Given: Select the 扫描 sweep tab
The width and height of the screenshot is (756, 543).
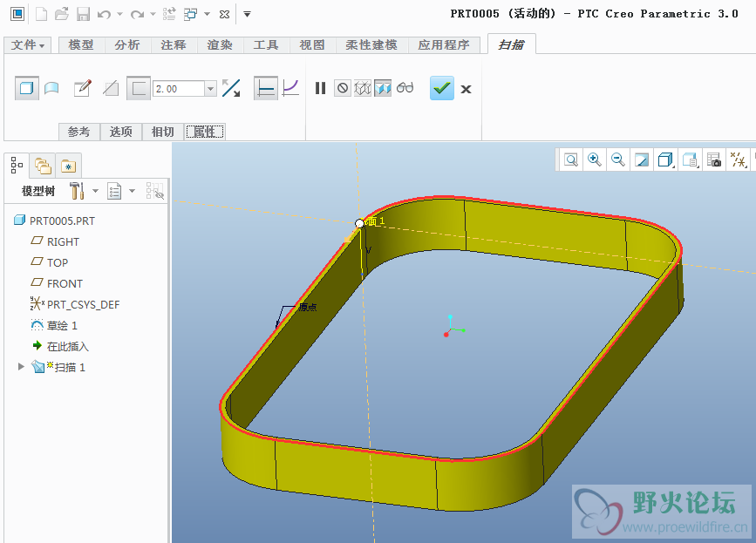Looking at the screenshot, I should click(512, 44).
